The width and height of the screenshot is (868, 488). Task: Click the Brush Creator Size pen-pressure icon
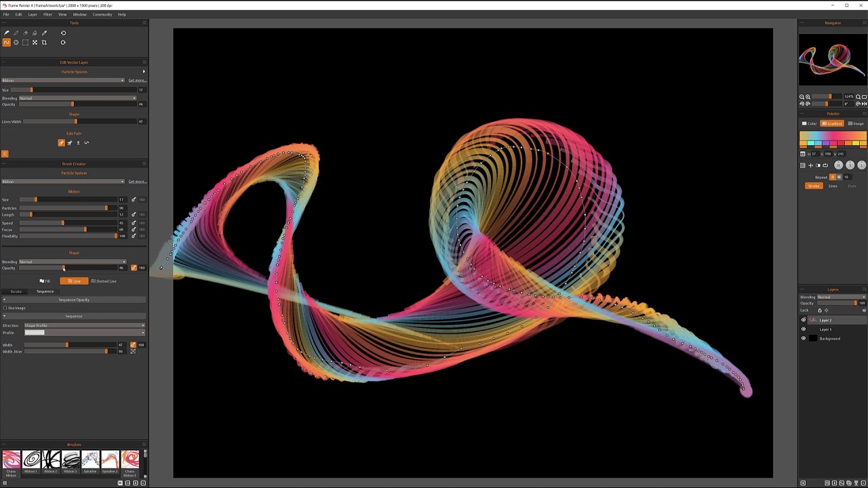click(134, 200)
